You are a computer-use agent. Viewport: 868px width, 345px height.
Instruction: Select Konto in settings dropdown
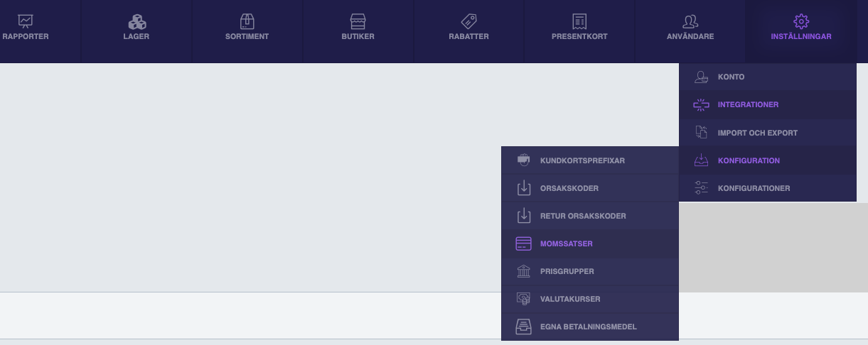(x=731, y=77)
